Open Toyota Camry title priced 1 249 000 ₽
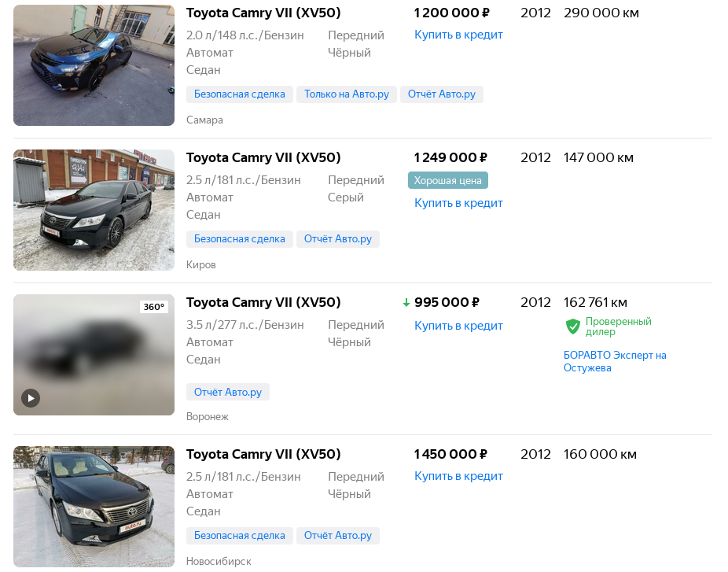The height and width of the screenshot is (572, 728). coord(263,158)
